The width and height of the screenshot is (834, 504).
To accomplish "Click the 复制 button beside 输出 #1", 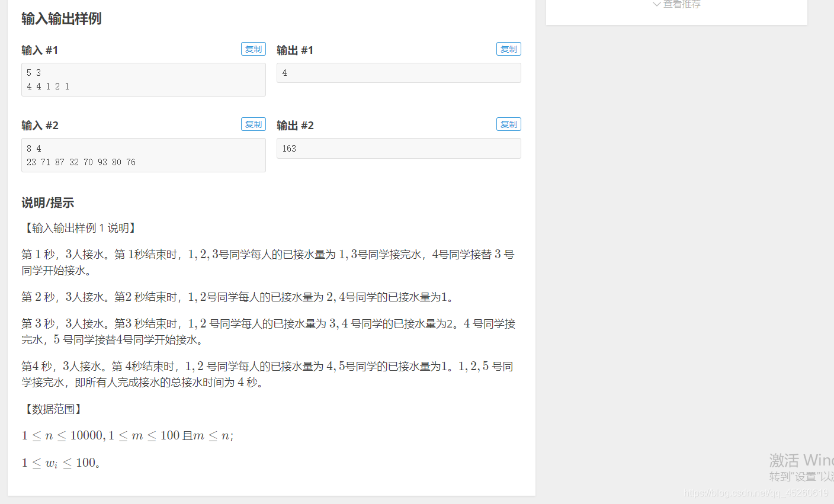I will 508,49.
